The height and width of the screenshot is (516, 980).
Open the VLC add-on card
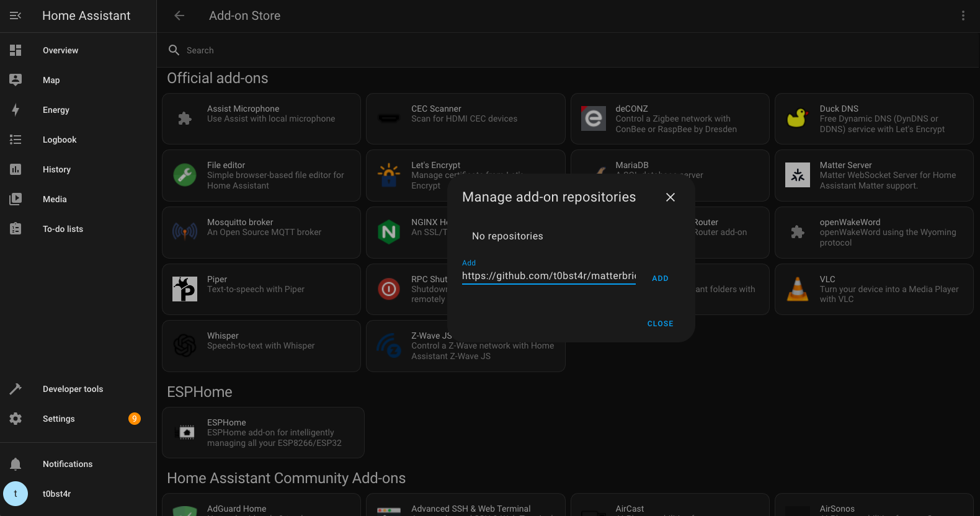[874, 289]
